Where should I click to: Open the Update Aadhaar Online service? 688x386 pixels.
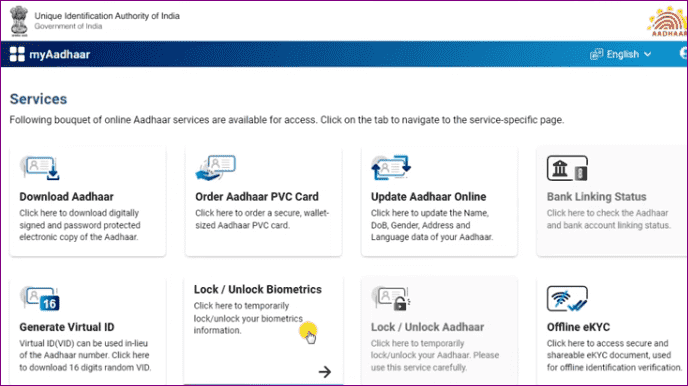coord(439,201)
